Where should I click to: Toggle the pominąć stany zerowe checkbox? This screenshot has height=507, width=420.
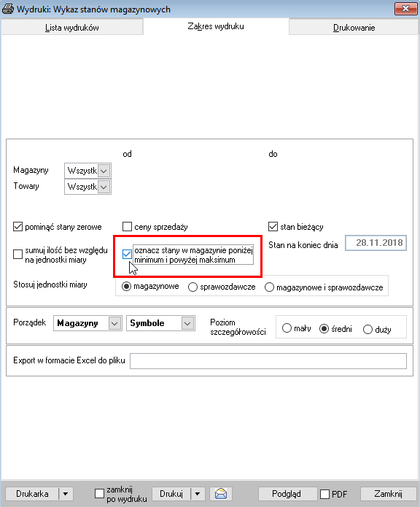pyautogui.click(x=17, y=227)
